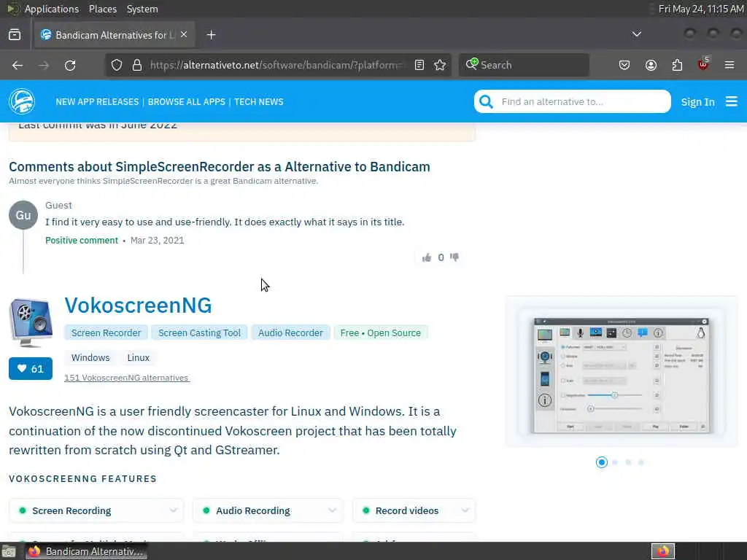The image size is (747, 560).
Task: Click the Linux platform tag
Action: 138,357
